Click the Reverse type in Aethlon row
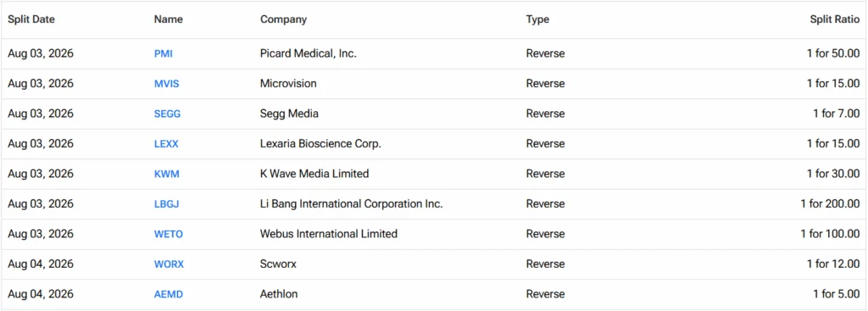Viewport: 868px width, 311px height. click(545, 293)
